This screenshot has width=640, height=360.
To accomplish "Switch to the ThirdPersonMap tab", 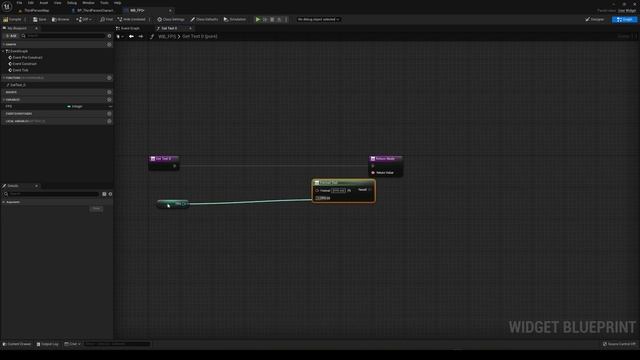I will [37, 10].
